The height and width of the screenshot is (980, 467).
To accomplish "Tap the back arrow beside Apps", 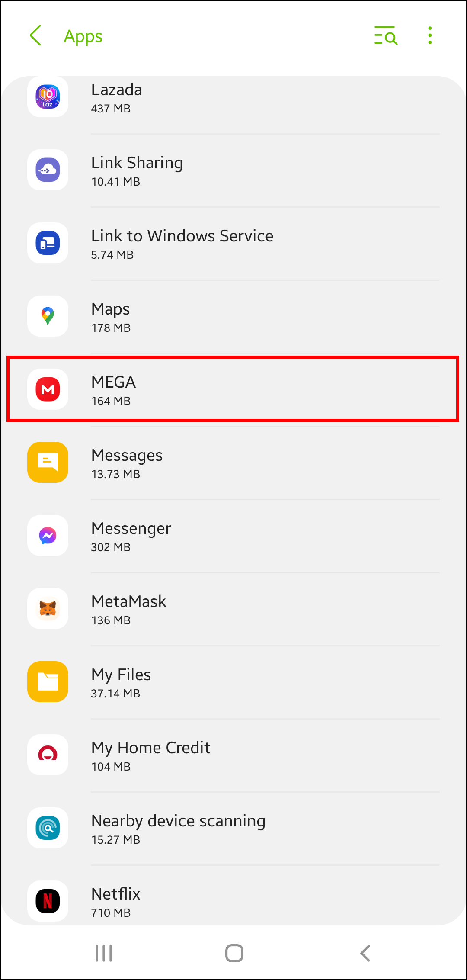I will [x=36, y=35].
